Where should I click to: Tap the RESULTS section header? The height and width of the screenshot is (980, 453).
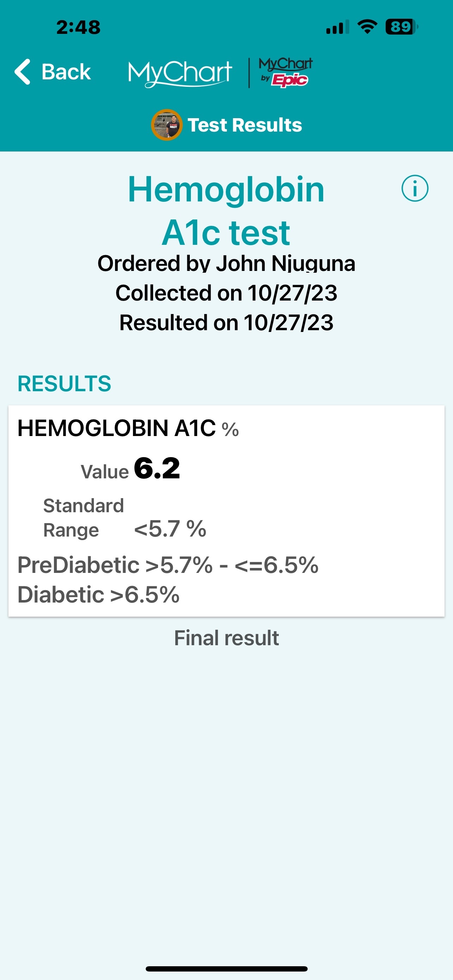coord(64,383)
